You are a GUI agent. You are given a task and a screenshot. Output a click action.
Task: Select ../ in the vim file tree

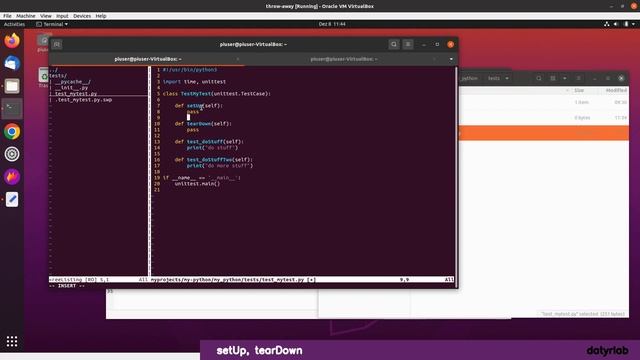[x=54, y=70]
